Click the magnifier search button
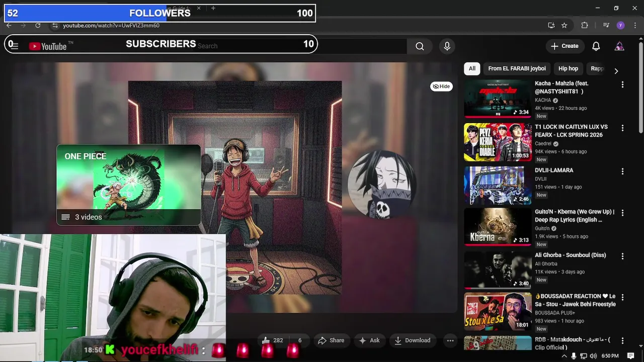This screenshot has width=644, height=362. pos(420,46)
